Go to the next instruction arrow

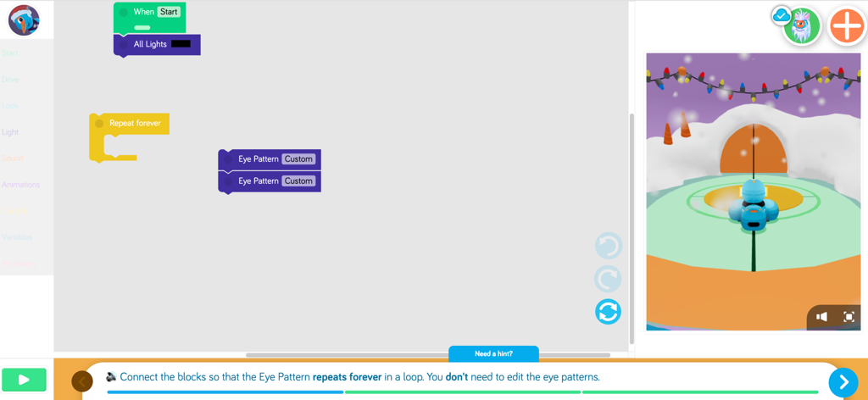point(843,382)
